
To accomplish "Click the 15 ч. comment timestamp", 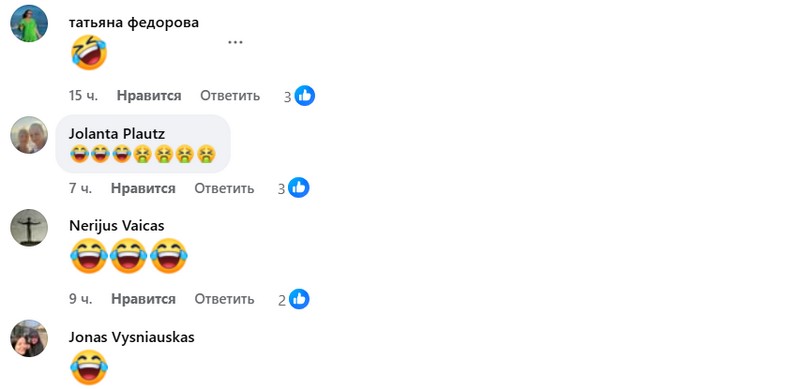I will [83, 95].
